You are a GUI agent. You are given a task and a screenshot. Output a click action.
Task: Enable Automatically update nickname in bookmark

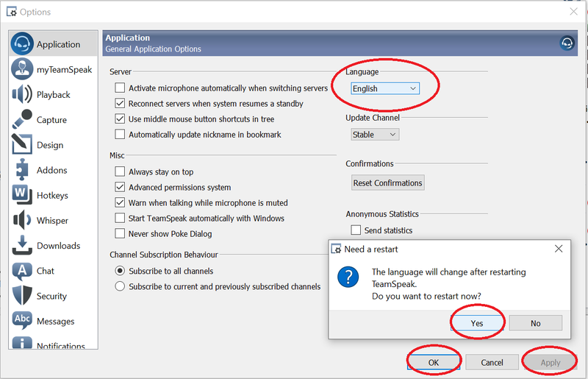[120, 134]
